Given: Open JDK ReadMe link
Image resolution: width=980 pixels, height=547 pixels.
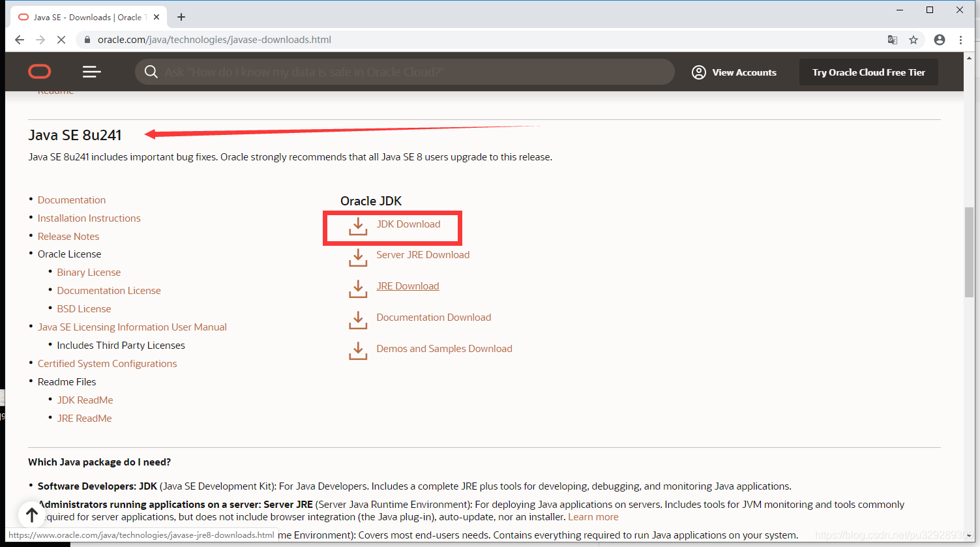Looking at the screenshot, I should click(x=85, y=400).
